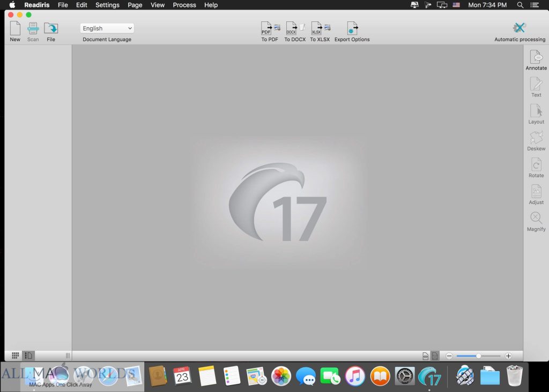Viewport: 549px width, 392px height.
Task: Click fit-to-page icon in status bar
Action: (434, 356)
